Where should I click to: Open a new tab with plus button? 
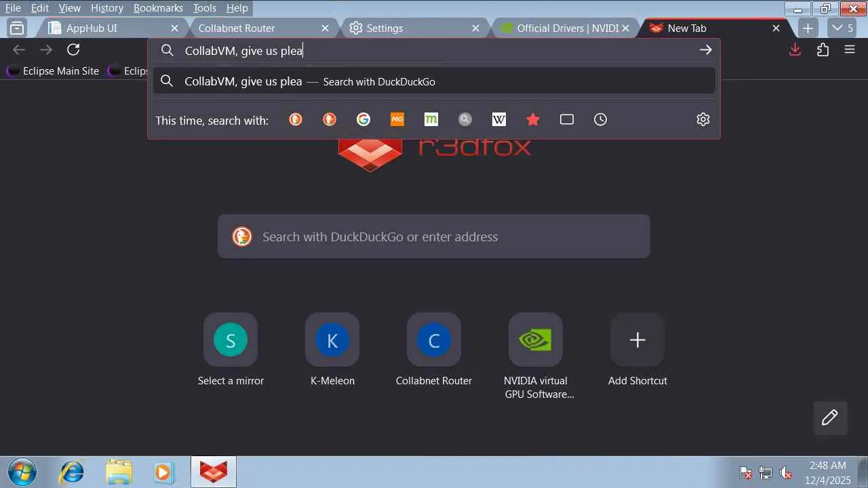tap(807, 28)
